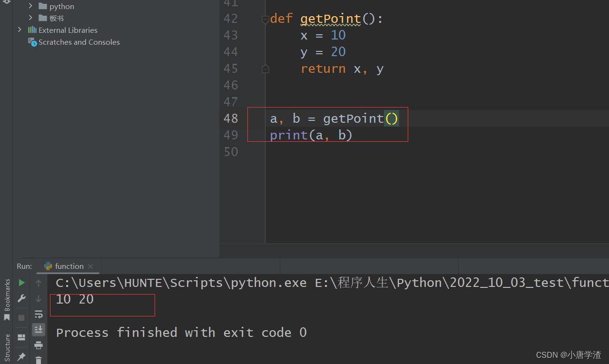609x364 pixels.
Task: Close the function run tab
Action: point(90,266)
